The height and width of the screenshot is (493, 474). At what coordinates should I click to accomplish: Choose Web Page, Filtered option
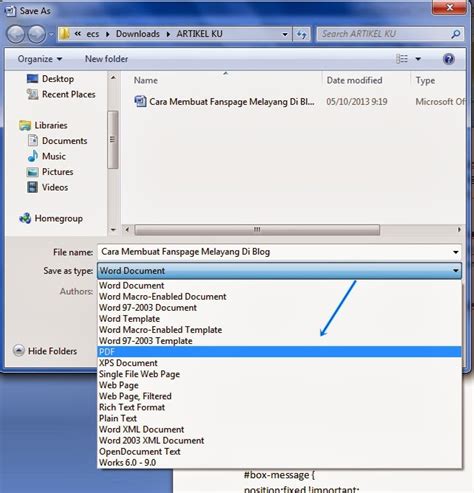tap(279, 396)
